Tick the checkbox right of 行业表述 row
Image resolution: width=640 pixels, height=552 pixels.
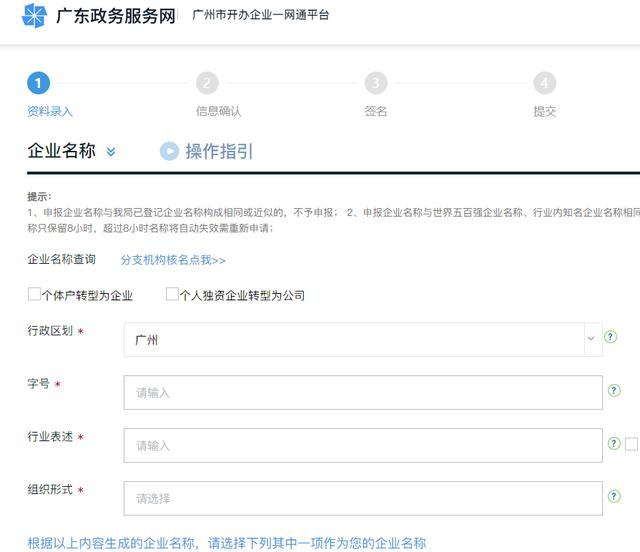click(x=631, y=444)
